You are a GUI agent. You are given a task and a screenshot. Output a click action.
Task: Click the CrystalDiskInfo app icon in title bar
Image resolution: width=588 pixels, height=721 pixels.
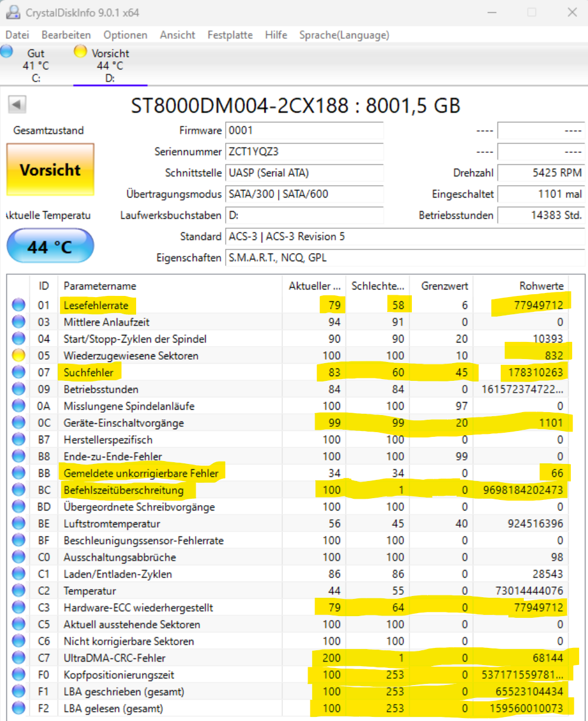[x=12, y=12]
